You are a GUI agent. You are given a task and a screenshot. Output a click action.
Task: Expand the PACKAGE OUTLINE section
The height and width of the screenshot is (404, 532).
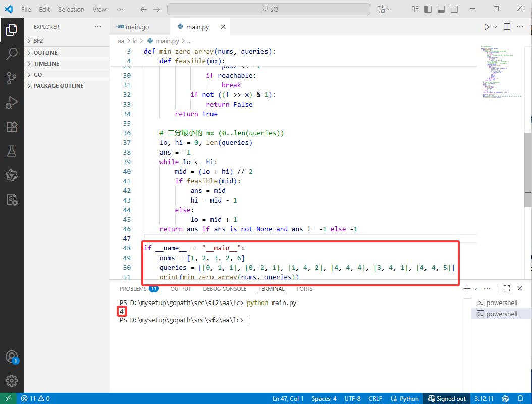pos(67,86)
